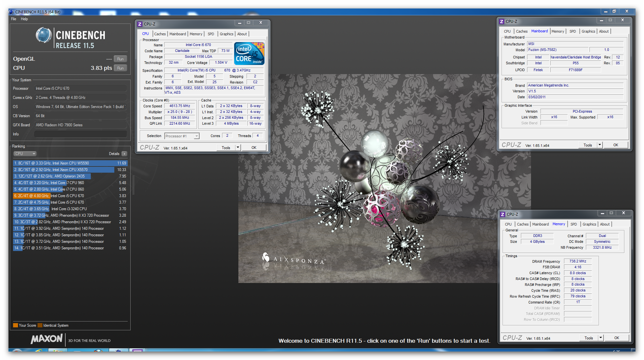This screenshot has width=644, height=360.
Task: Select ranking row 2C/4T @ 4.75 GHz
Action: [70, 202]
